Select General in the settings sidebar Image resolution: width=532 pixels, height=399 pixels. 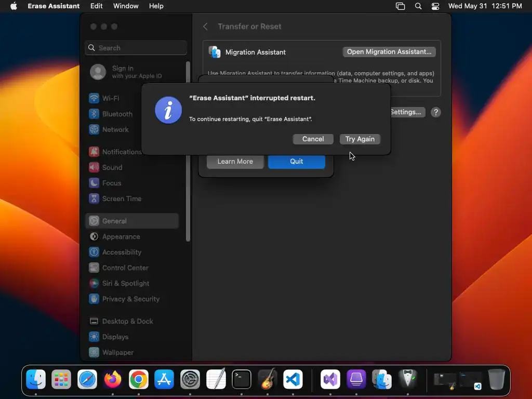click(x=132, y=221)
